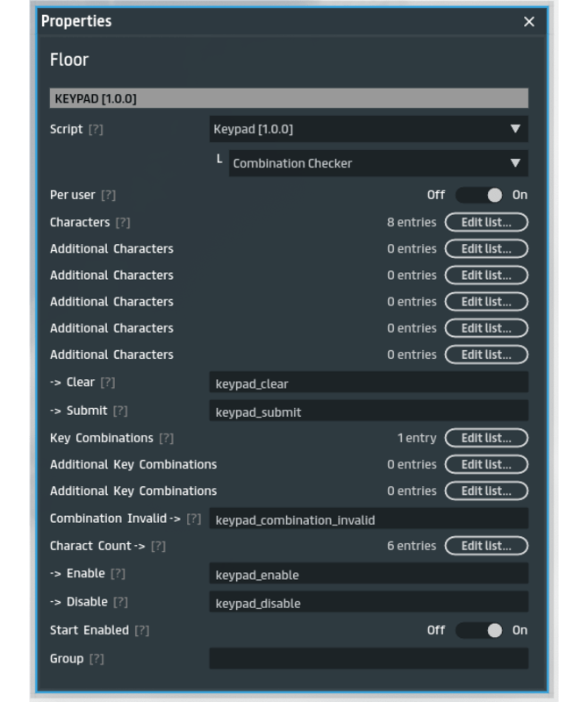Click the empty Group input field
Image resolution: width=588 pixels, height=702 pixels.
369,659
